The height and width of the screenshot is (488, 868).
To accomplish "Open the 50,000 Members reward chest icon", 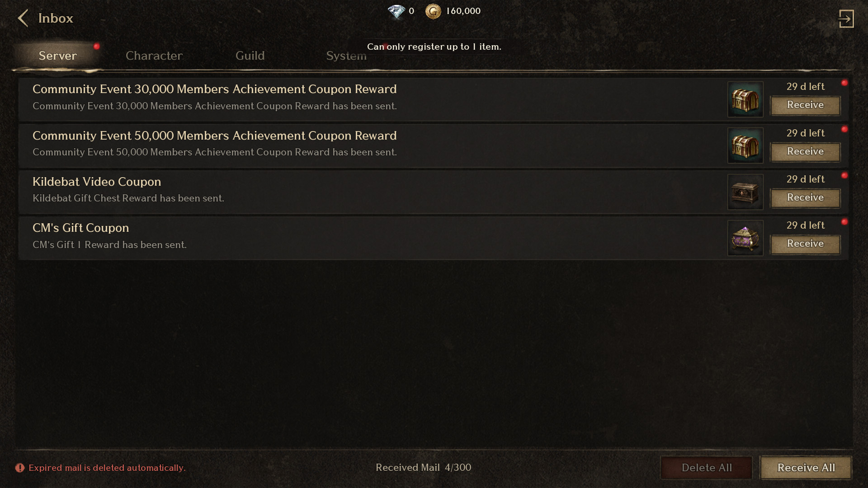I will [745, 145].
